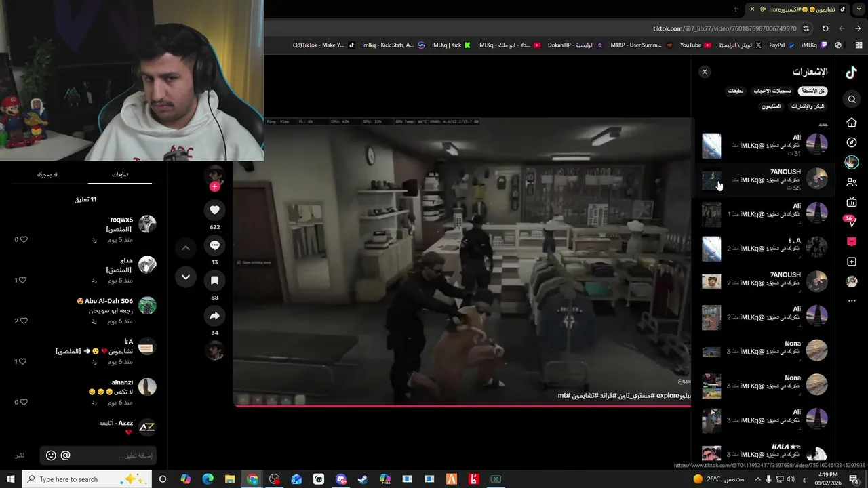Follow the creator via pink plus badge
The image size is (868, 488).
(x=214, y=187)
